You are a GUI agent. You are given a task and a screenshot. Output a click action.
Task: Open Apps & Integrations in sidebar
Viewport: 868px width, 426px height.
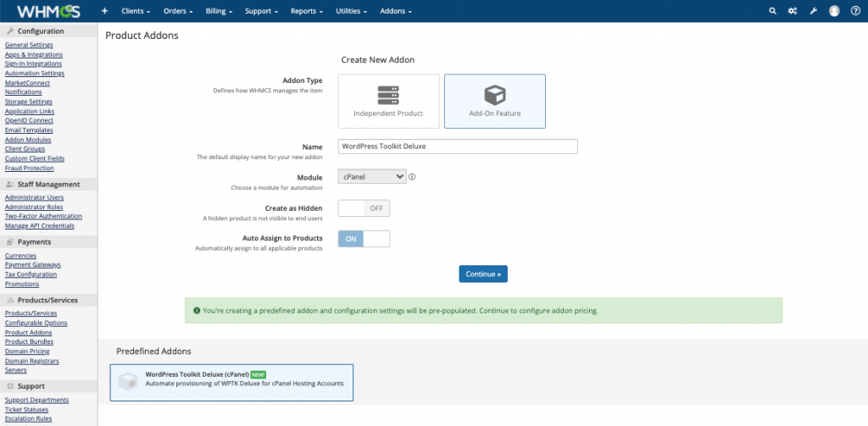point(34,54)
